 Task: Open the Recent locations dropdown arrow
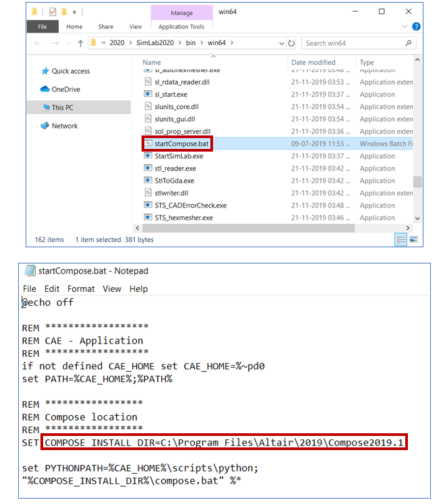point(69,43)
